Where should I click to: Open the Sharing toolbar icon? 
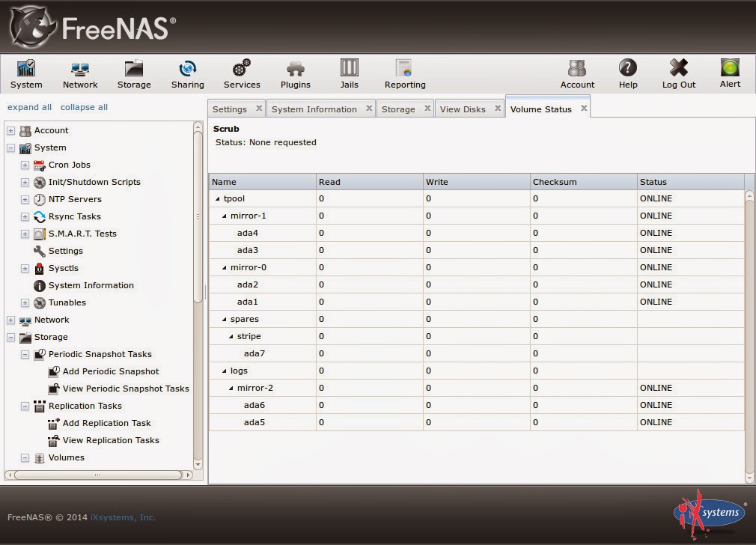[x=188, y=68]
